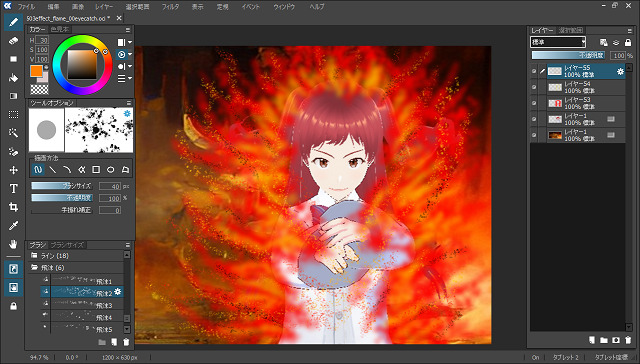Viewport: 640px width, 364px height.
Task: Click the brush size input field
Action: 109,186
